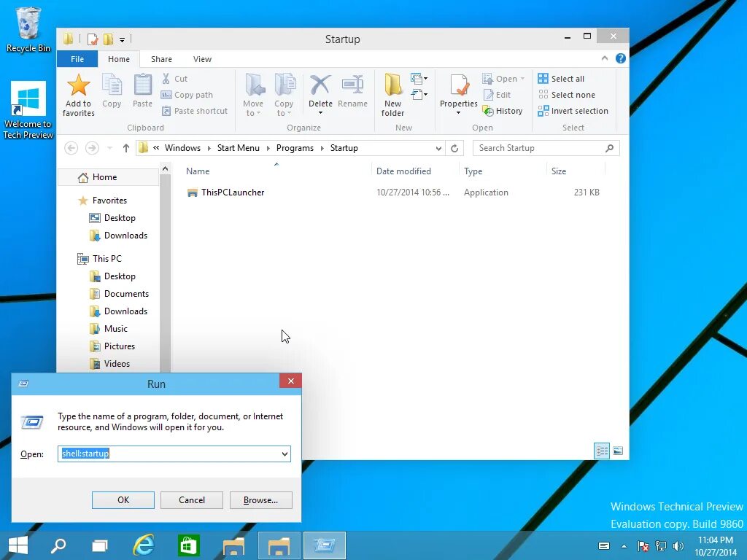The height and width of the screenshot is (560, 747).
Task: Click the Delete red X icon
Action: click(x=320, y=85)
